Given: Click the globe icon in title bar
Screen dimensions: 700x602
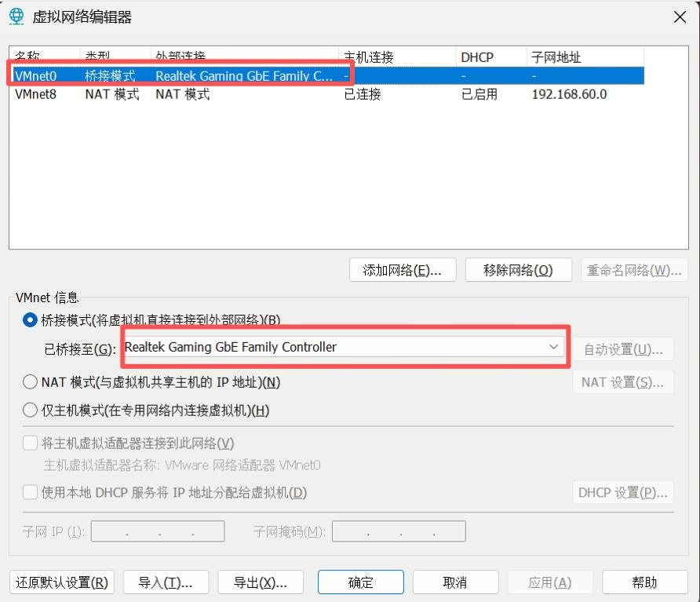Looking at the screenshot, I should [16, 16].
